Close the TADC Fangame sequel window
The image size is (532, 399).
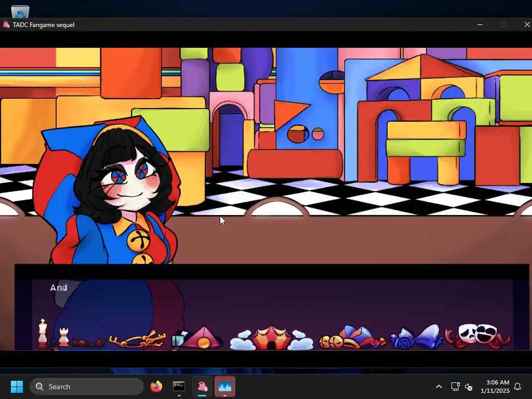pyautogui.click(x=527, y=24)
